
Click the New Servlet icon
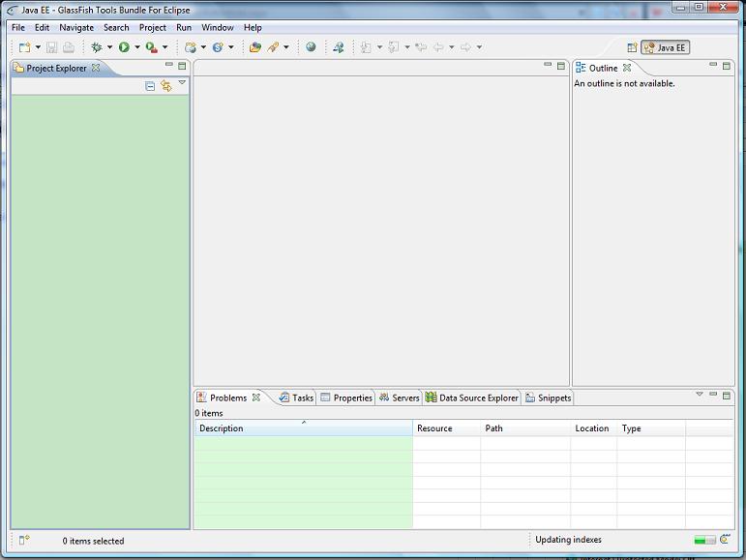(218, 47)
